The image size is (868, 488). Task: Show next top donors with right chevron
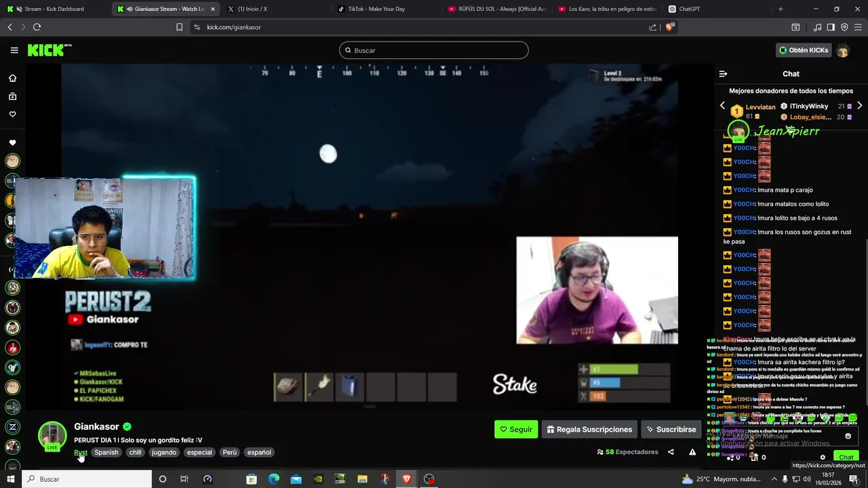[x=859, y=106]
